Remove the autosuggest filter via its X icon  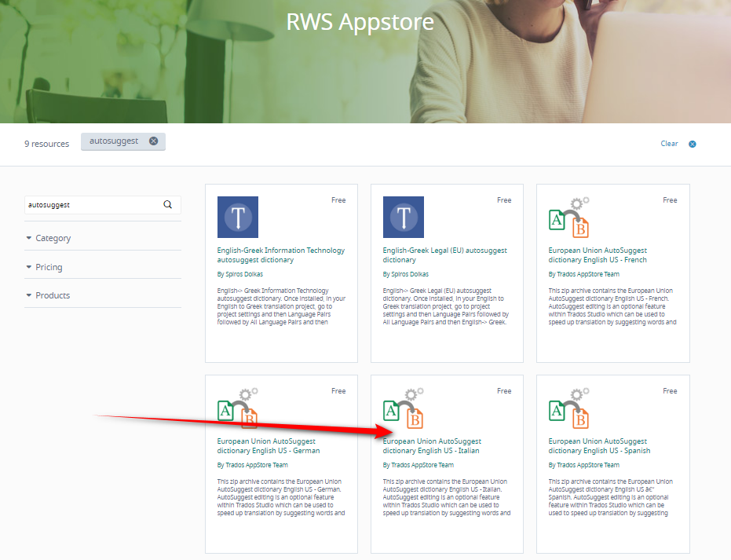(x=154, y=141)
